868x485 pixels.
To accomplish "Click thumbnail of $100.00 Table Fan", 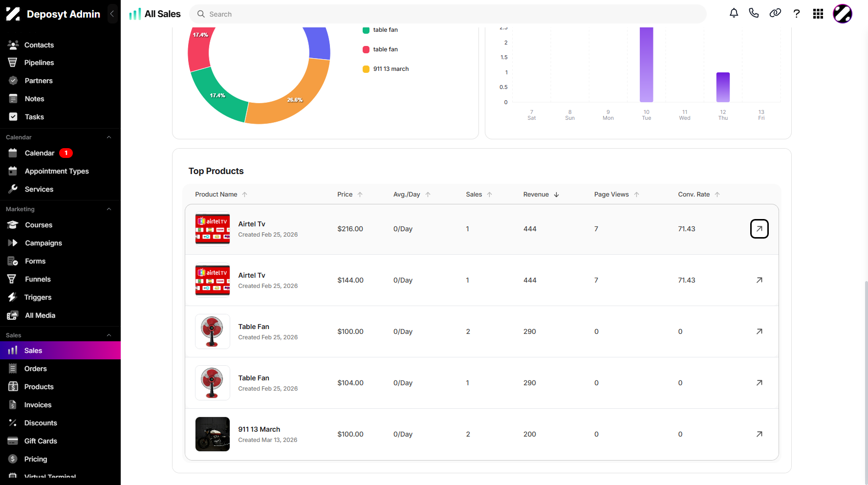I will click(213, 331).
